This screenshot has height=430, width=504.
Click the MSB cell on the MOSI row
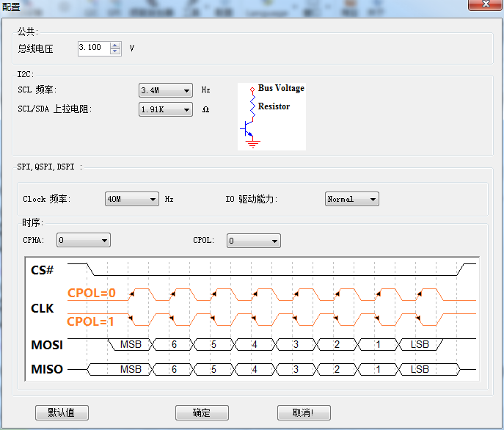(x=130, y=345)
